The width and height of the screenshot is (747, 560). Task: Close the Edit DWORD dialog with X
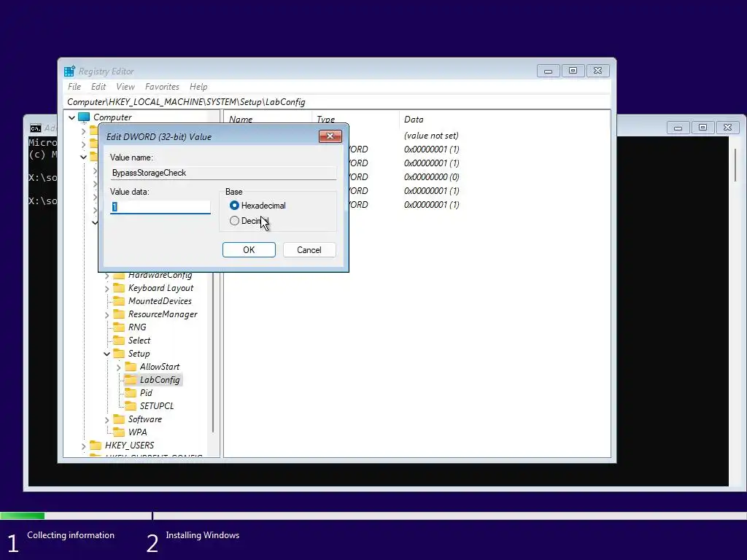(x=330, y=136)
